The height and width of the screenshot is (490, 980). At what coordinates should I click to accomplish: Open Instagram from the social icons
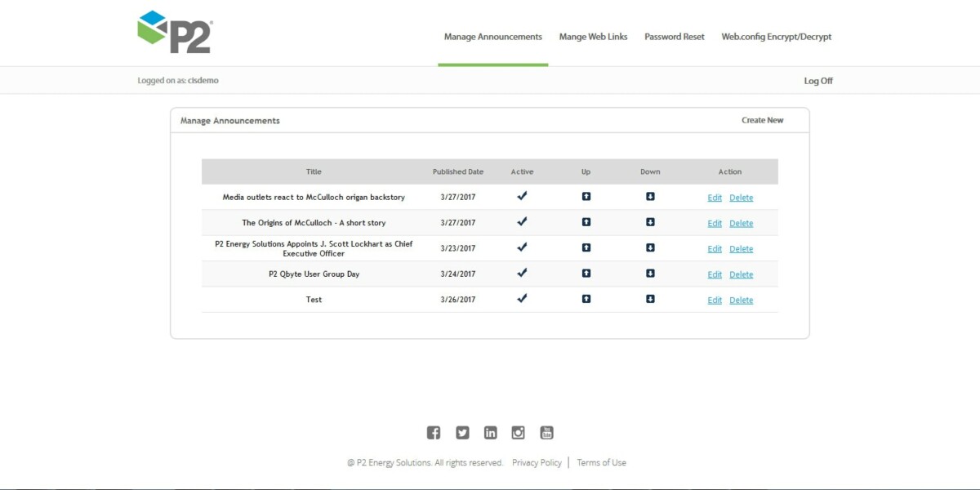(518, 432)
